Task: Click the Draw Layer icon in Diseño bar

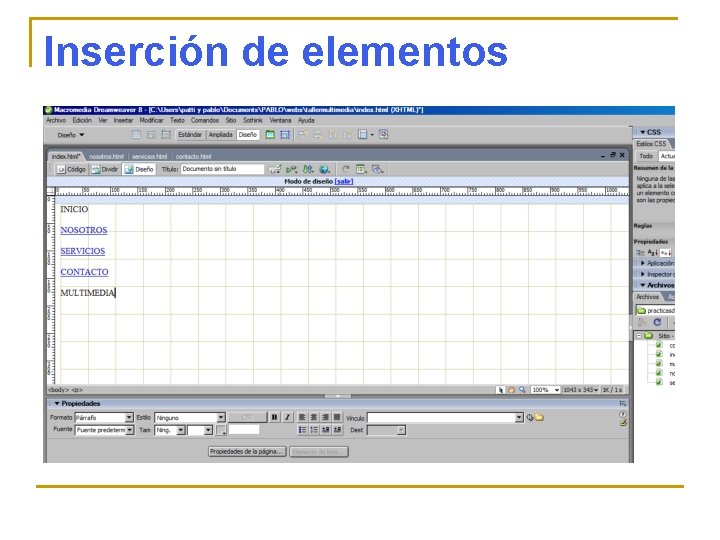Action: [166, 135]
